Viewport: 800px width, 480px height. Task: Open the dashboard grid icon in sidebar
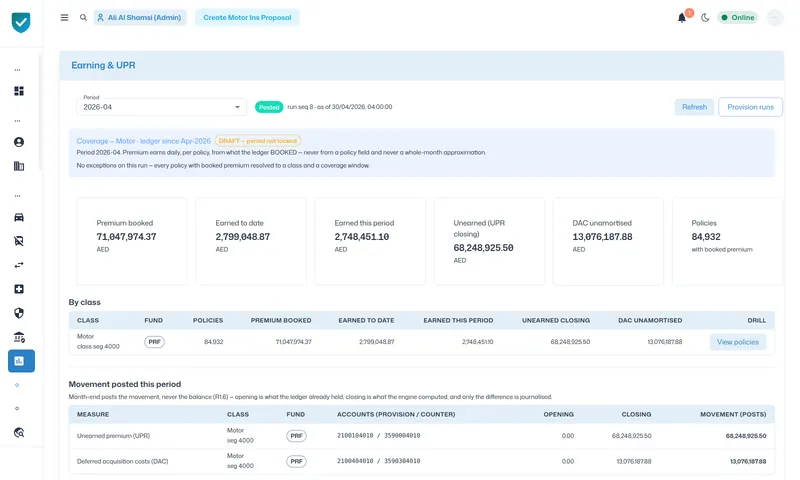[19, 91]
